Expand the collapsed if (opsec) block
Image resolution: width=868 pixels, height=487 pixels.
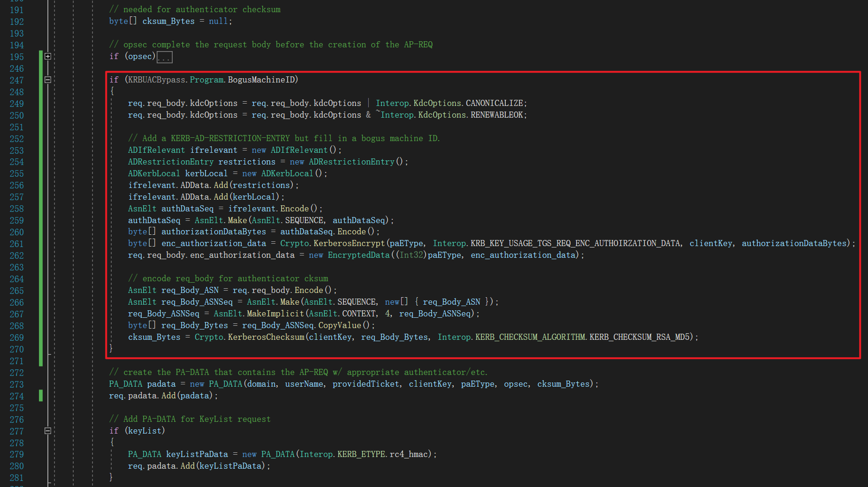coord(48,56)
